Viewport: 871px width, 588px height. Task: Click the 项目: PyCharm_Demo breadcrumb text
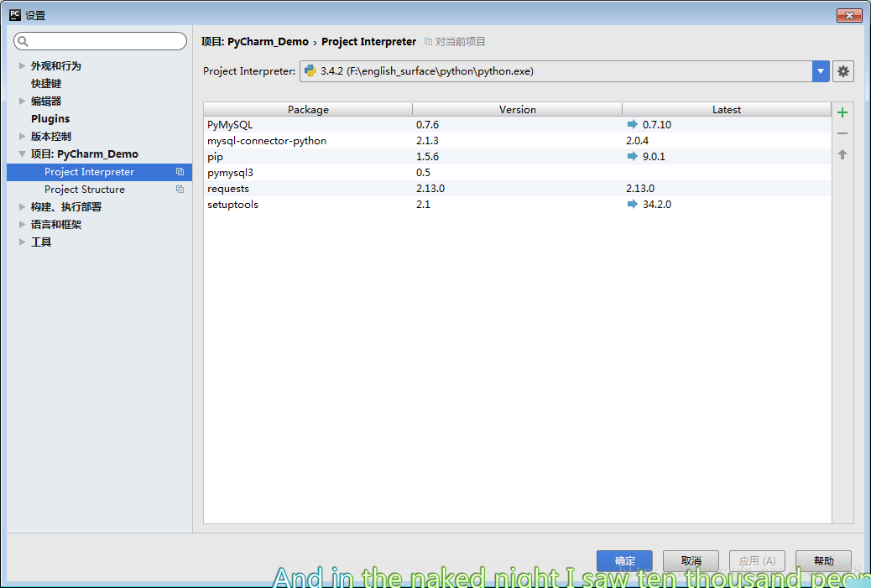click(255, 42)
